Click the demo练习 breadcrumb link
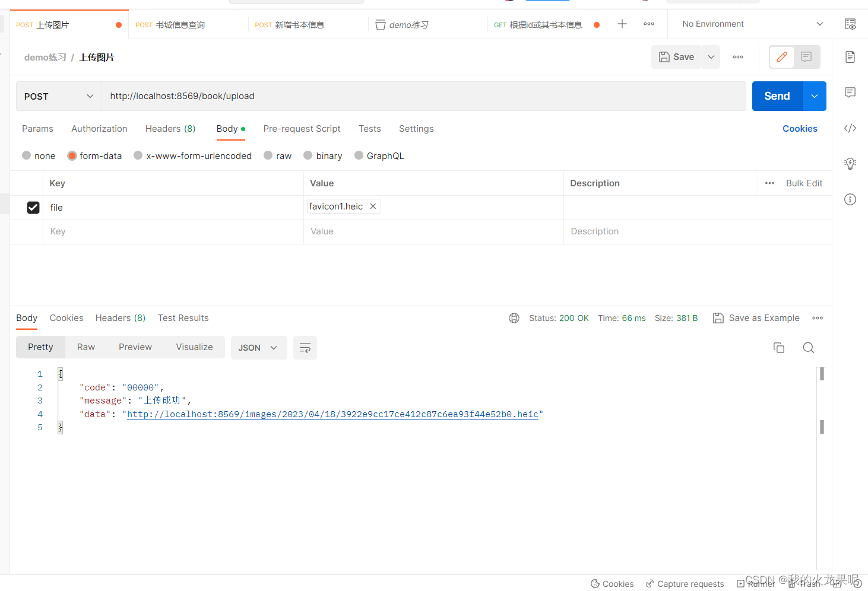The width and height of the screenshot is (868, 591). [x=45, y=58]
